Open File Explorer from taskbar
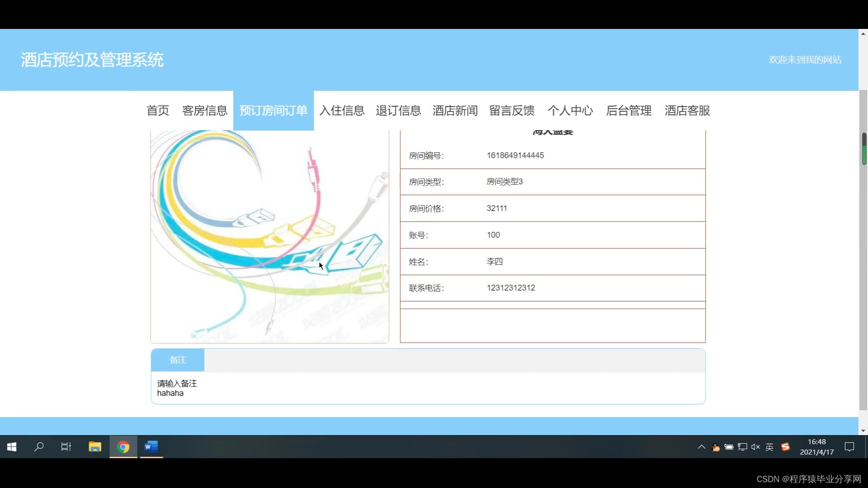868x488 pixels. pos(95,447)
